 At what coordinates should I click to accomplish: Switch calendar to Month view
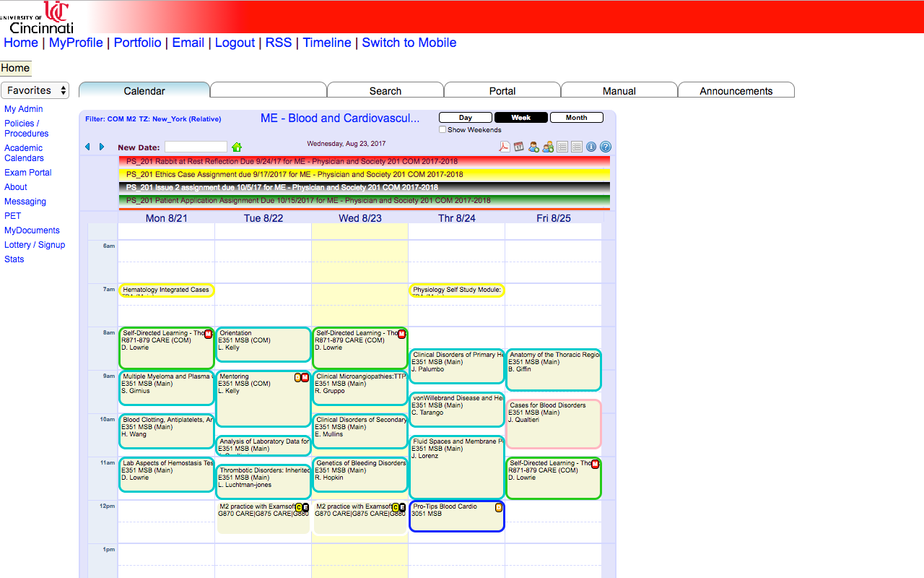tap(577, 118)
